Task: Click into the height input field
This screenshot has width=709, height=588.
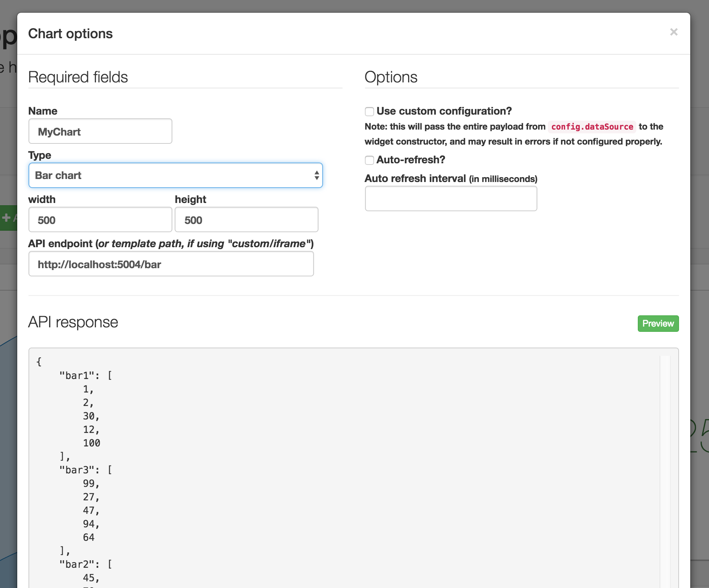Action: [247, 220]
